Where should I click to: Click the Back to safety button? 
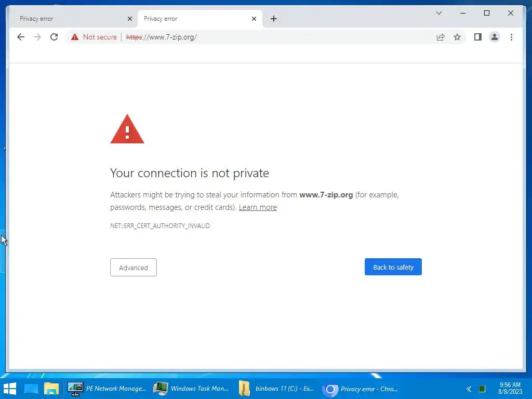click(393, 267)
